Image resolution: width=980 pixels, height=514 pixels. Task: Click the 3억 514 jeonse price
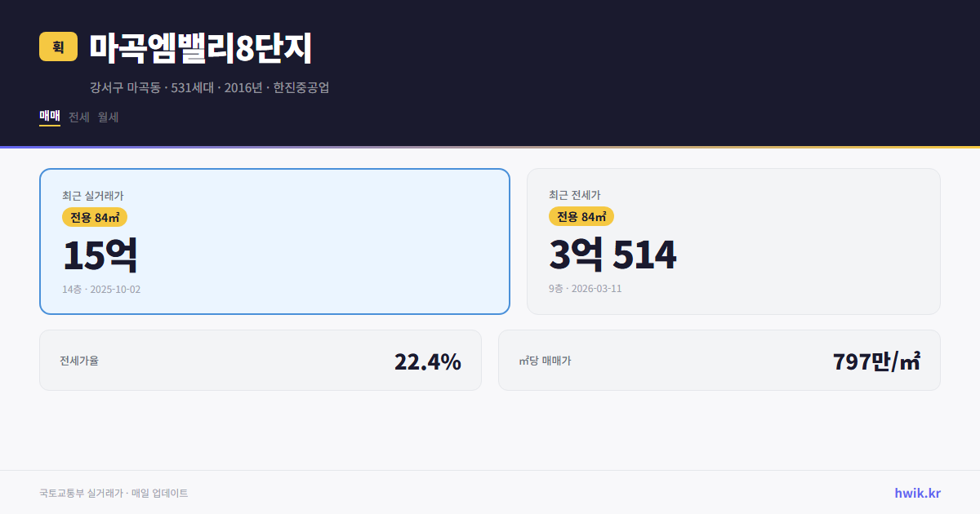click(613, 255)
